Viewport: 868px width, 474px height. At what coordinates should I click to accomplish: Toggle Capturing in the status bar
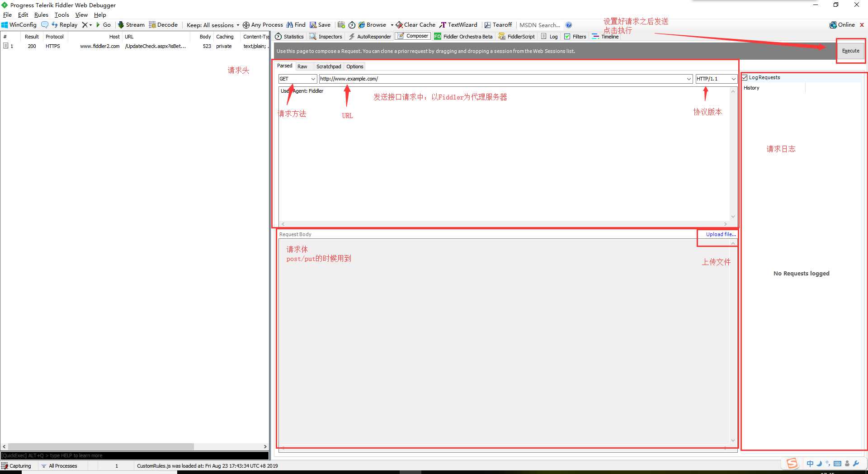[x=16, y=466]
